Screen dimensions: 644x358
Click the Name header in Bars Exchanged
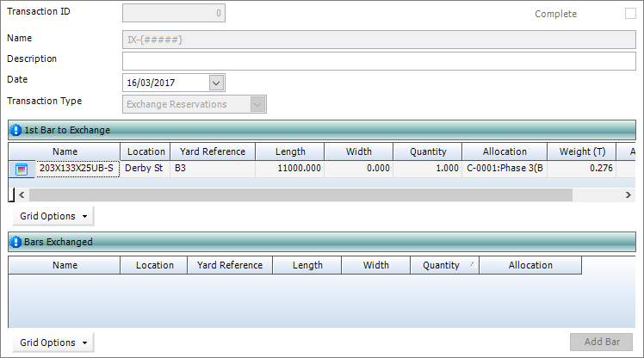tap(65, 265)
